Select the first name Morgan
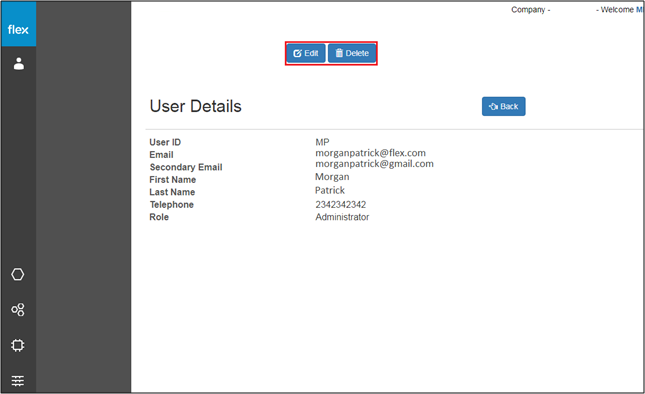The image size is (645, 394). (332, 177)
